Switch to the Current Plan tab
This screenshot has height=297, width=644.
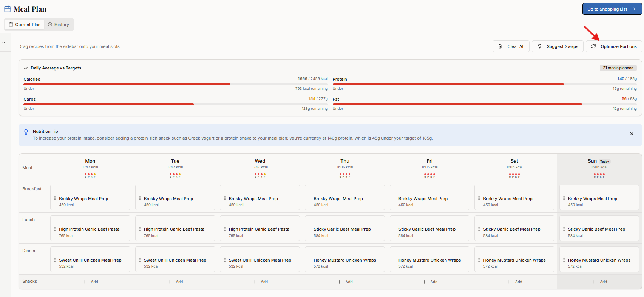pos(25,25)
